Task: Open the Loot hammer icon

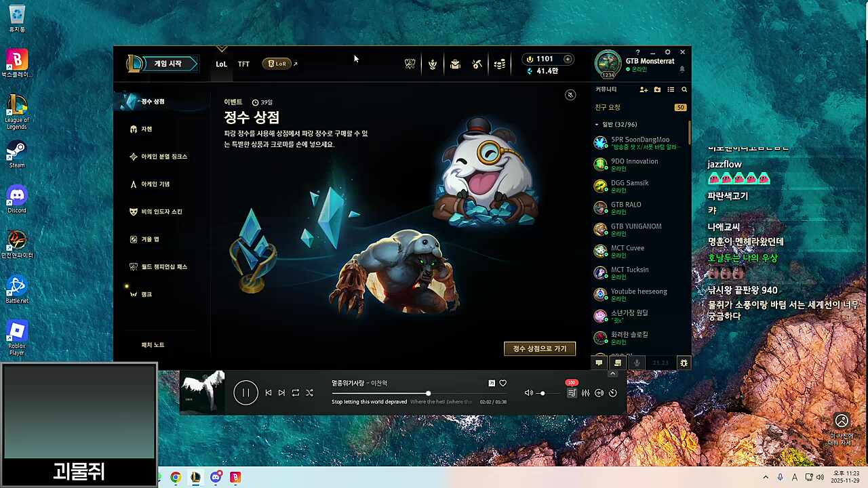Action: coord(477,64)
